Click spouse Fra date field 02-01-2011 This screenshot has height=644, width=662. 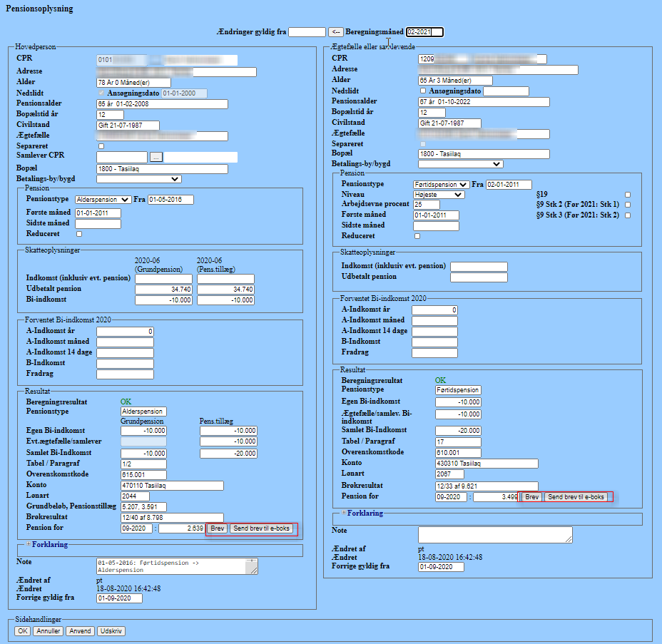pyautogui.click(x=509, y=185)
